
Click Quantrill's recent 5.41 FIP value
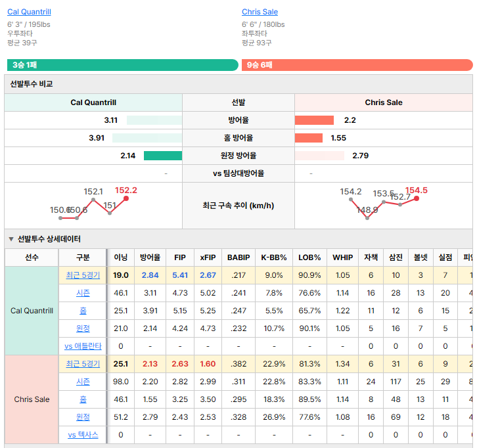pyautogui.click(x=180, y=275)
